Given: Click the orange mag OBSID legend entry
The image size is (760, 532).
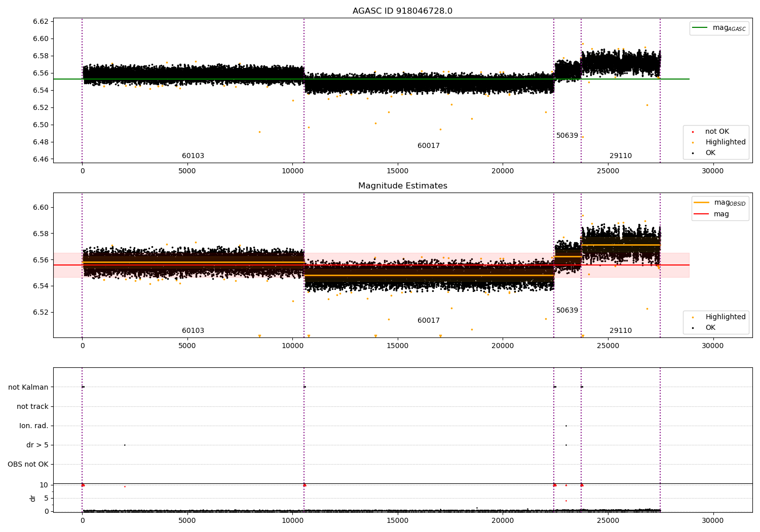Looking at the screenshot, I should tap(720, 203).
